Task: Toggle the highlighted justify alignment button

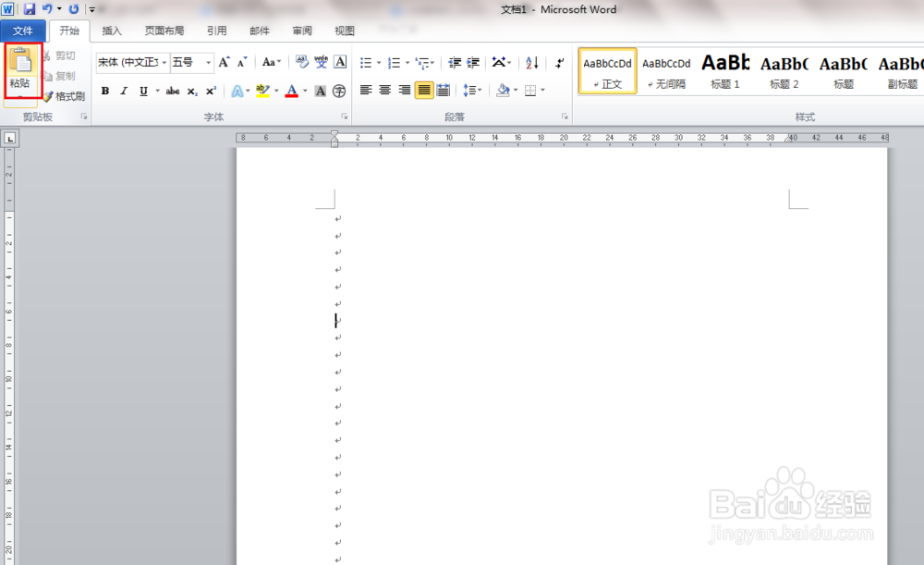Action: (424, 91)
